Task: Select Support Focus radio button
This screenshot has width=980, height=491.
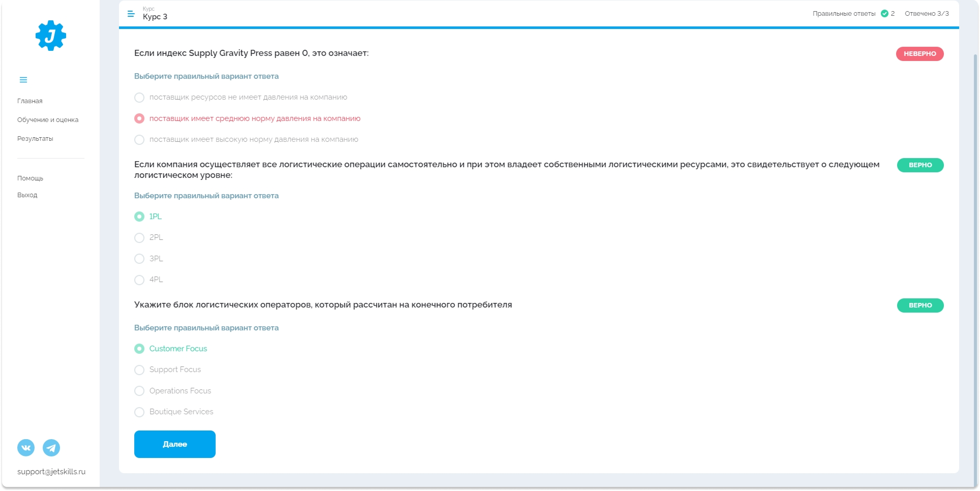Action: click(139, 370)
